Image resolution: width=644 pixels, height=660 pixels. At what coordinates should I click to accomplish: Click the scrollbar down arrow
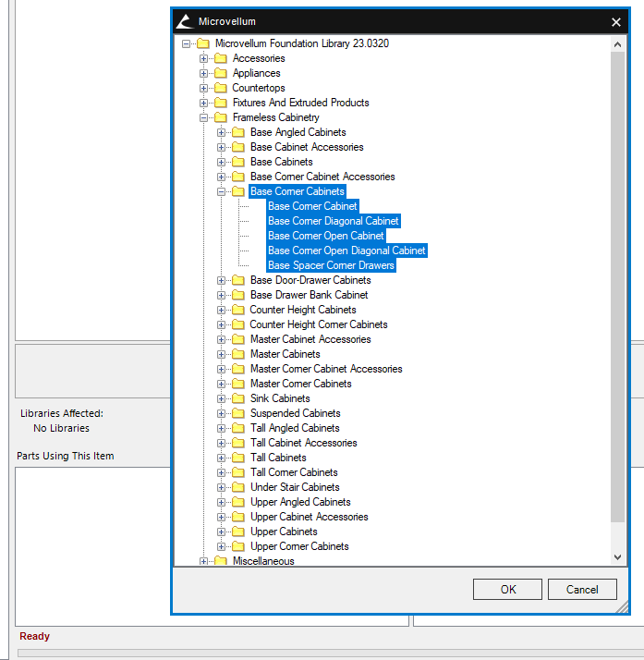pyautogui.click(x=618, y=556)
